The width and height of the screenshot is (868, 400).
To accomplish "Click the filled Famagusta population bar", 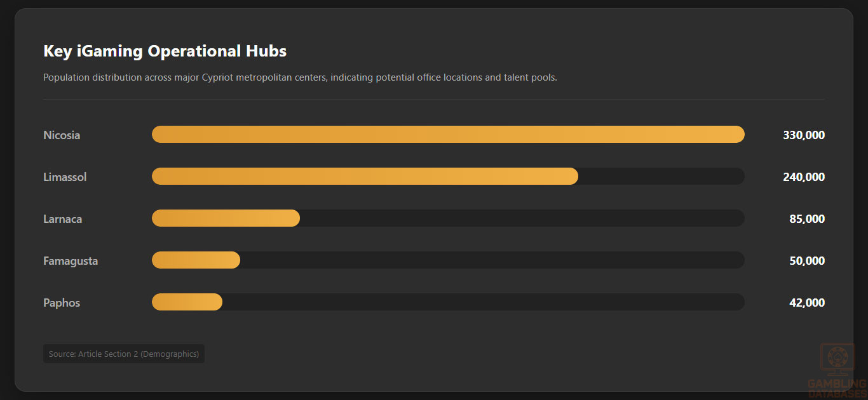I will tap(196, 260).
